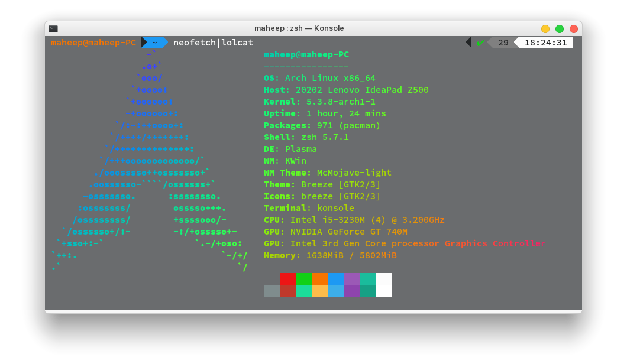Click the white color block, bottom row
The height and width of the screenshot is (364, 627).
click(x=383, y=291)
